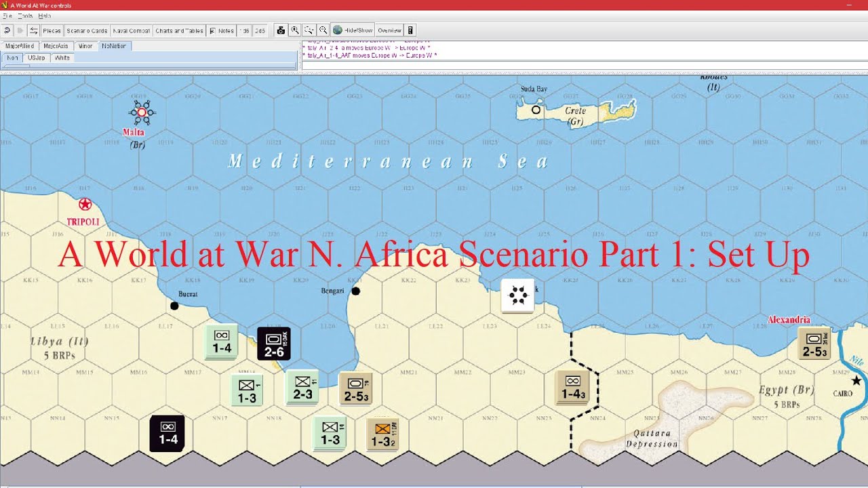Click the zoom in magnifier icon
Viewport: 868px width, 488px height.
tap(295, 30)
